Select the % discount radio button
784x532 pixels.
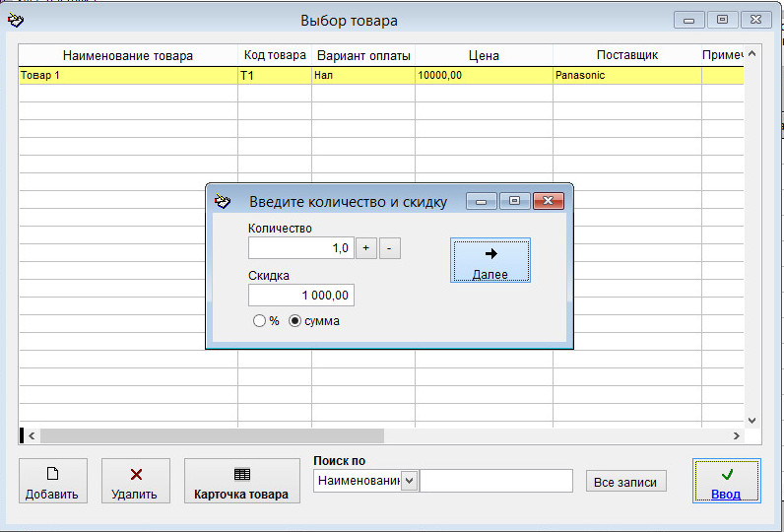[259, 321]
